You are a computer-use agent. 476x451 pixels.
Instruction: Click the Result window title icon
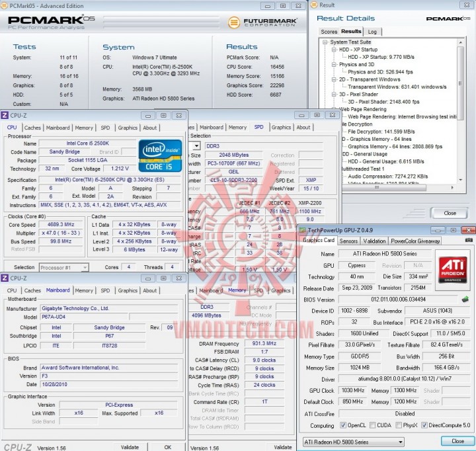314,5
